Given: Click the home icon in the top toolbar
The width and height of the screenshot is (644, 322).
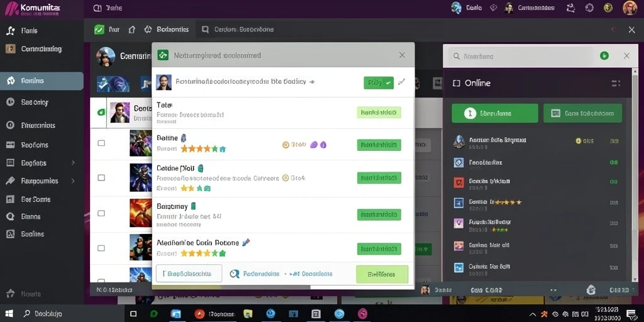Looking at the screenshot, I should point(132,30).
